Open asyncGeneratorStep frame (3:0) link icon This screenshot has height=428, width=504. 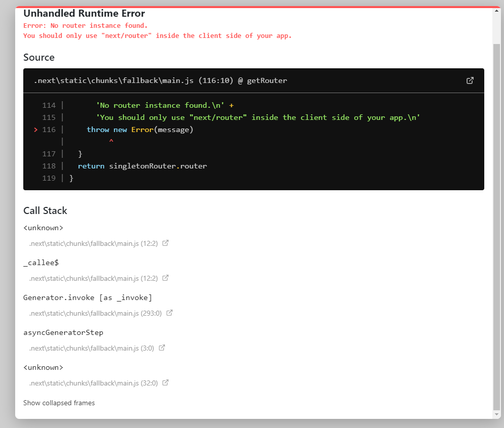click(x=162, y=348)
